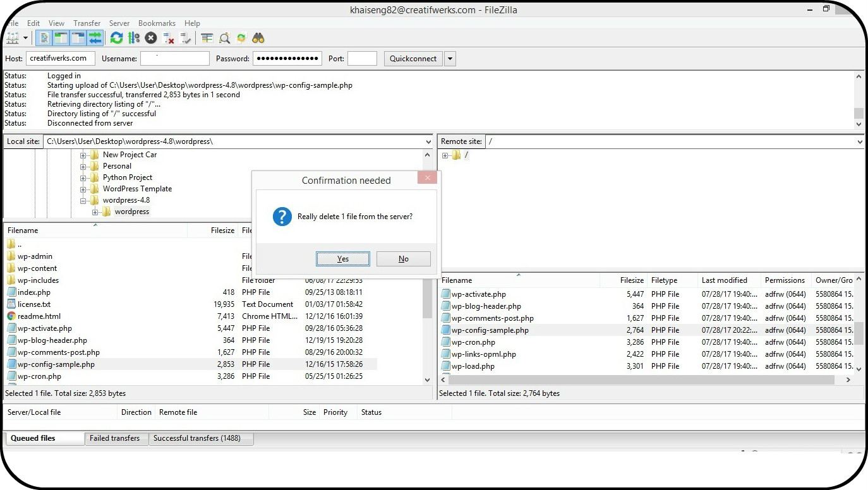Disconnect from the current server
This screenshot has width=868, height=490.
click(168, 38)
